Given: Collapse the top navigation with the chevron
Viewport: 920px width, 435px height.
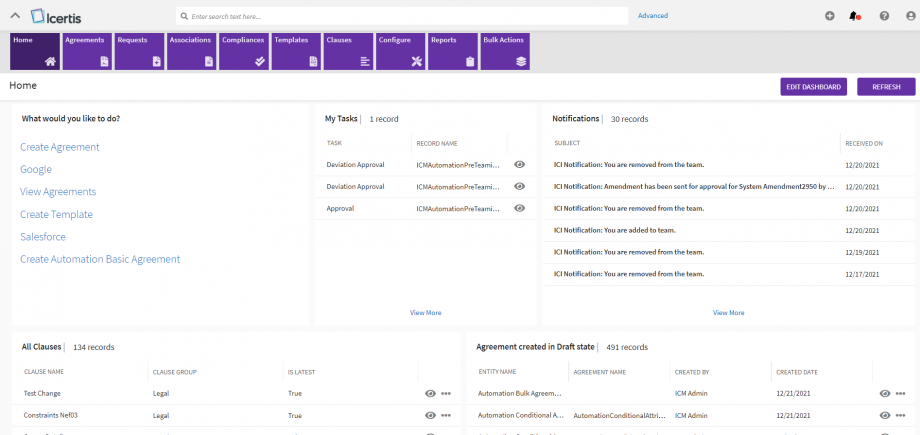Looking at the screenshot, I should point(16,16).
